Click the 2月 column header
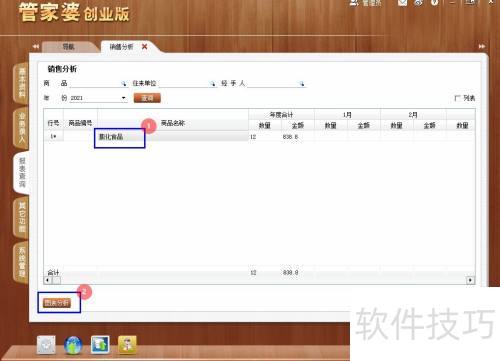 point(413,115)
